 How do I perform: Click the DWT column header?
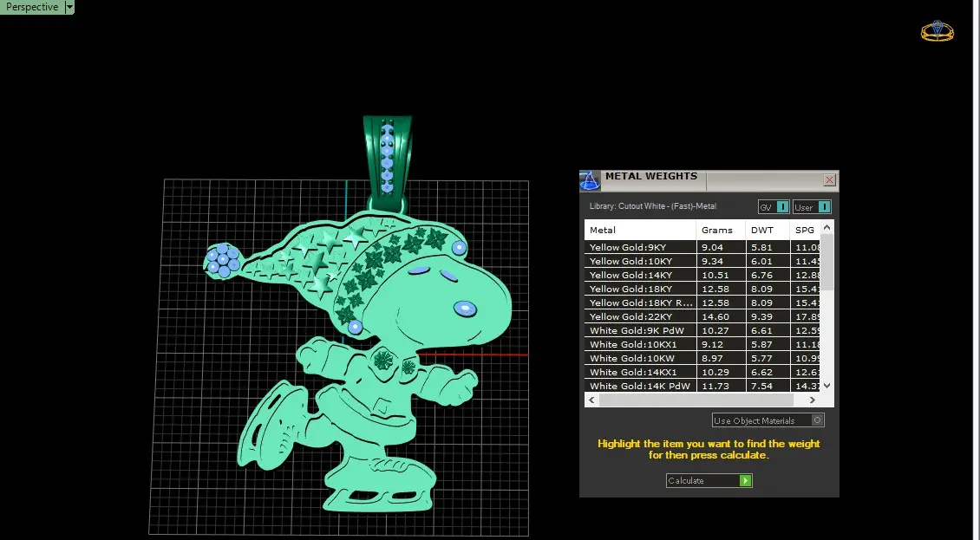768,230
